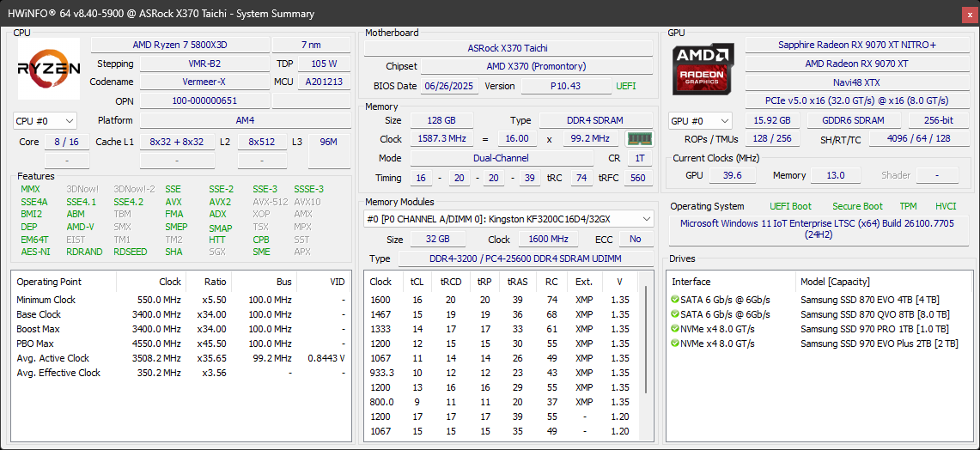980x450 pixels.
Task: Click green check icon for 870 QVO drive
Action: [x=675, y=314]
